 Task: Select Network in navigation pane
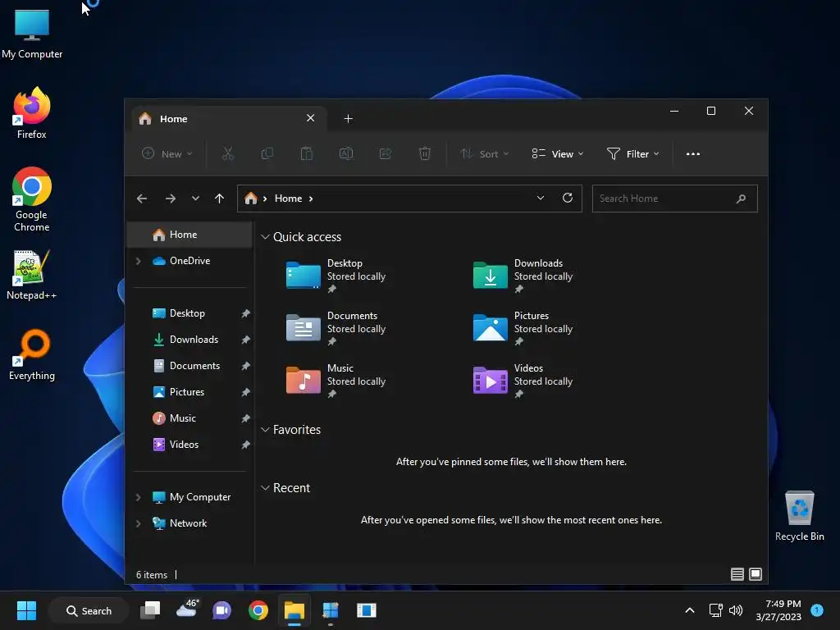189,523
